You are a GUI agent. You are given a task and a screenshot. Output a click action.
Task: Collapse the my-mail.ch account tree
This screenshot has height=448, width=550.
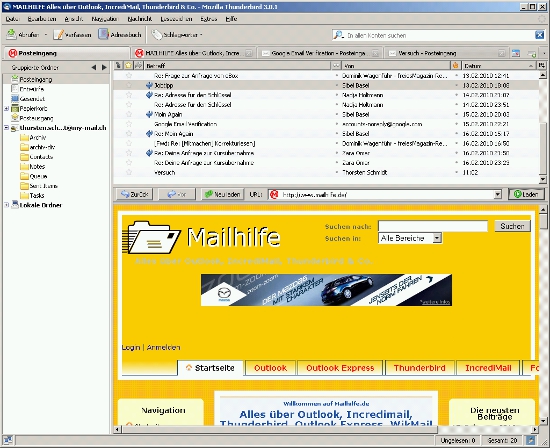(x=6, y=128)
